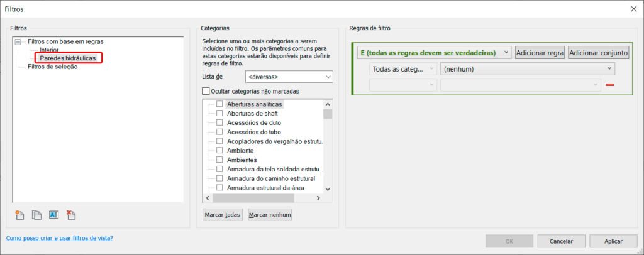Remove the rule with red minus icon

609,85
